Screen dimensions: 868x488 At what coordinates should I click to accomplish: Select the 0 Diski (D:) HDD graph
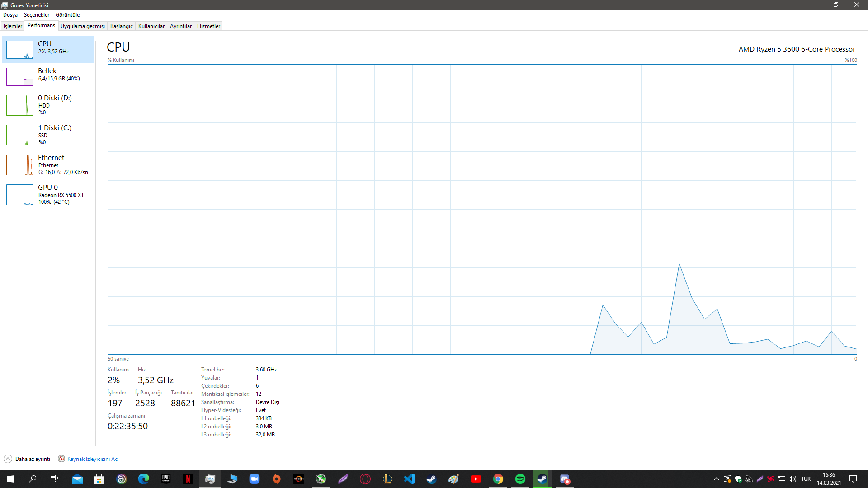(20, 105)
